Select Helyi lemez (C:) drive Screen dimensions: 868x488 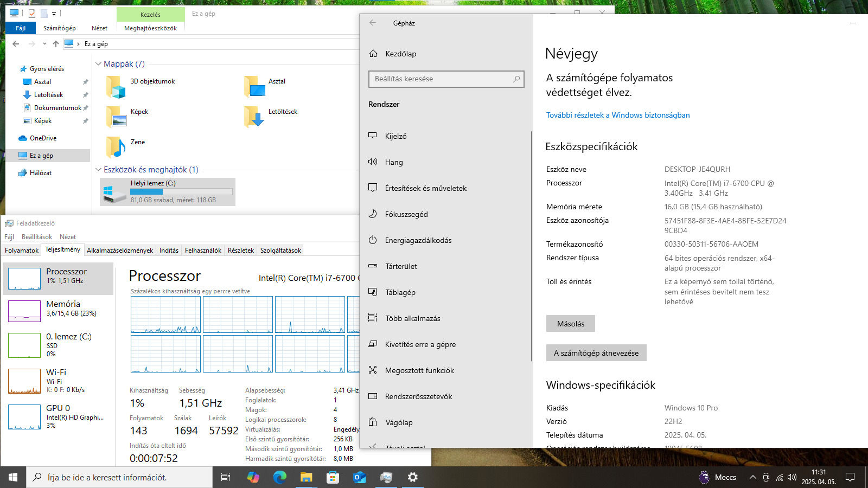168,192
